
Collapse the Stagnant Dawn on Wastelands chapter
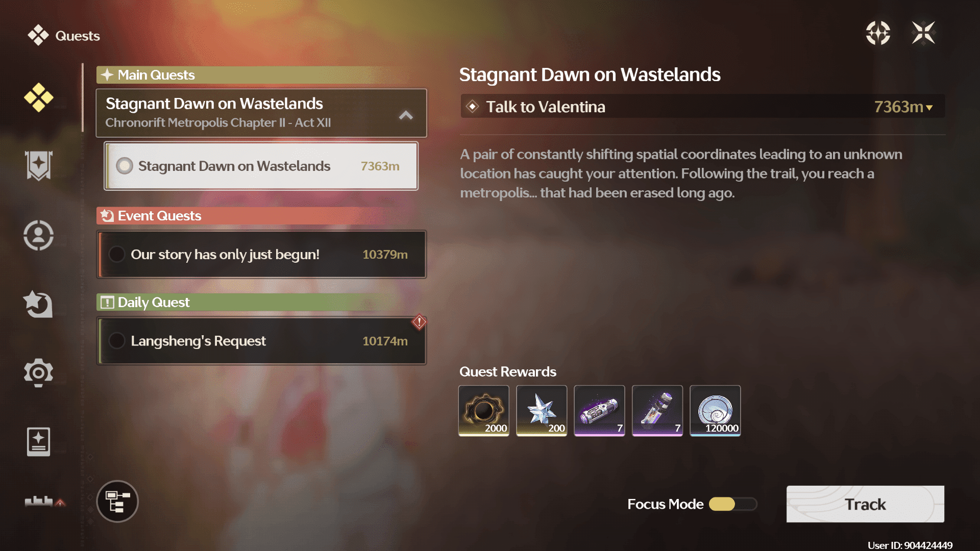pos(406,115)
